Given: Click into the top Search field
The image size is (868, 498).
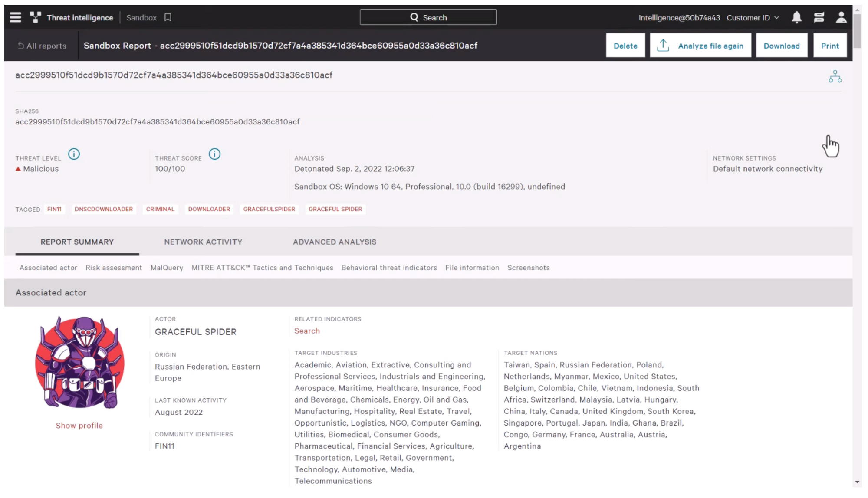Looking at the screenshot, I should click(x=428, y=17).
